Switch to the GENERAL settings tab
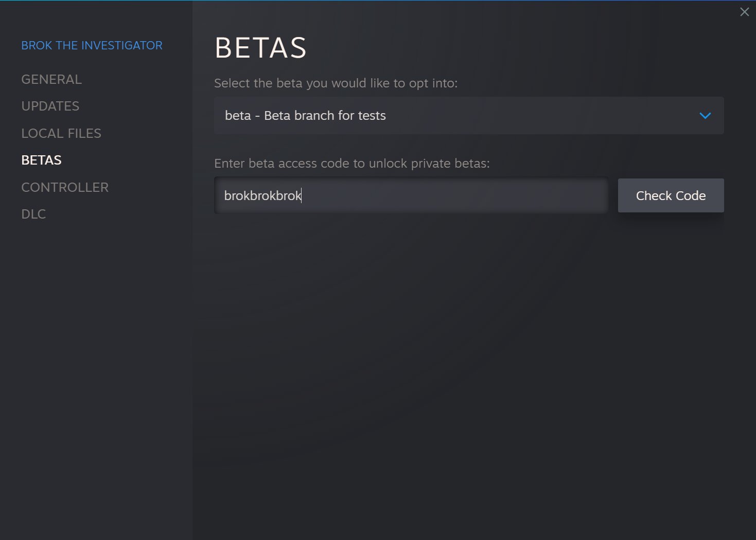The image size is (756, 540). pos(51,79)
